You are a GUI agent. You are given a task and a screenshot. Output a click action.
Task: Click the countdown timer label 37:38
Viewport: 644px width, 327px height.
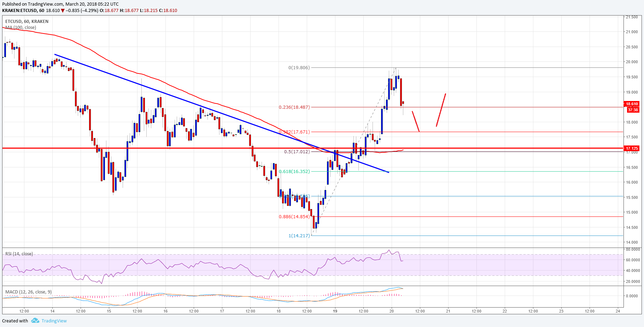(x=633, y=110)
